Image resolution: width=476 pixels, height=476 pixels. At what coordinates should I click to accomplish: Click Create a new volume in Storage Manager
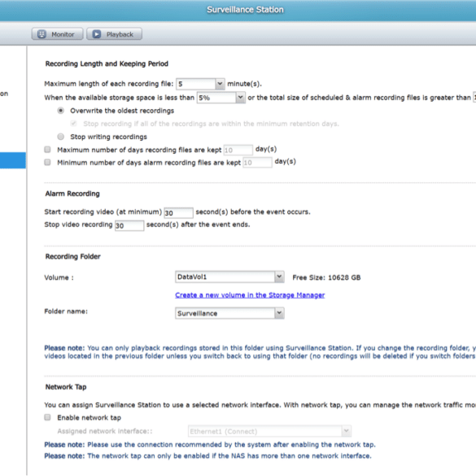coord(250,295)
